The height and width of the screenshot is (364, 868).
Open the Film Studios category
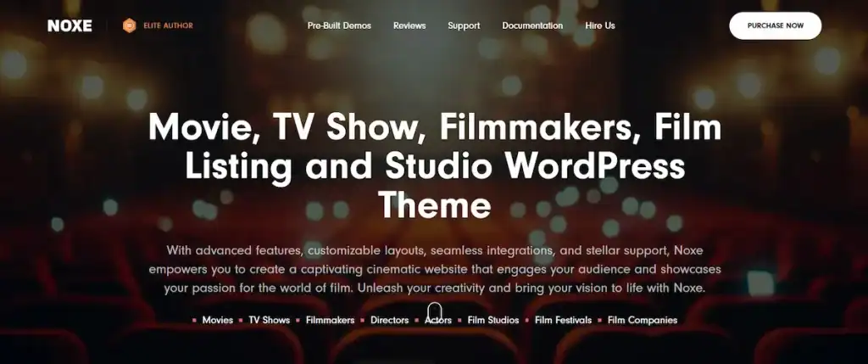tap(493, 320)
